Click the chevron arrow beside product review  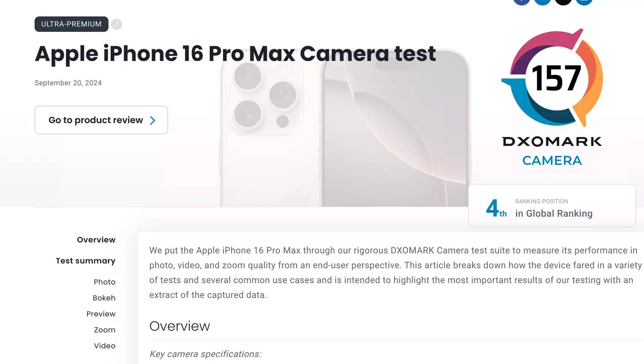click(x=152, y=120)
